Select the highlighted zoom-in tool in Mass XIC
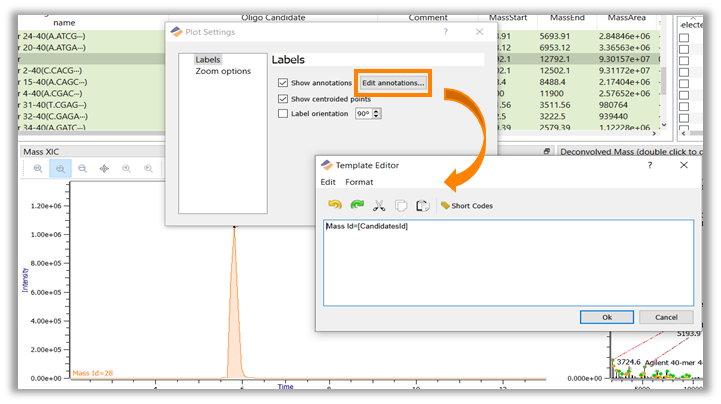The height and width of the screenshot is (404, 721). (60, 169)
